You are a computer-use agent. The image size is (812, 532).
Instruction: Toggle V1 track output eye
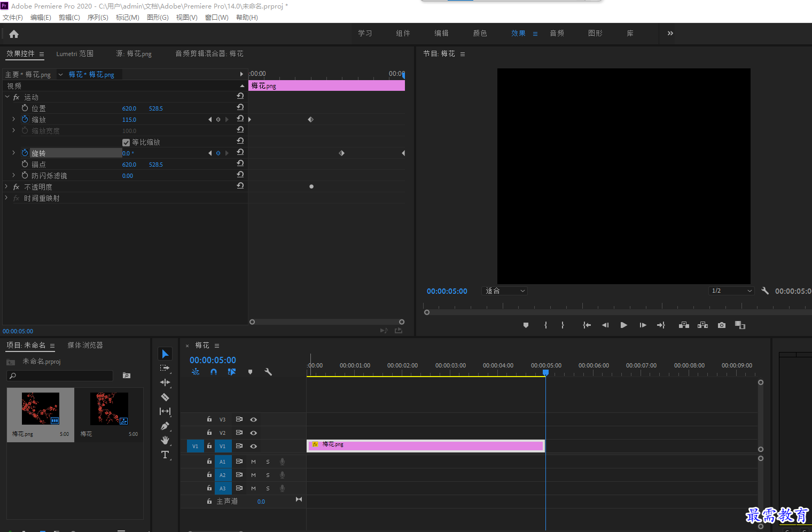click(254, 446)
